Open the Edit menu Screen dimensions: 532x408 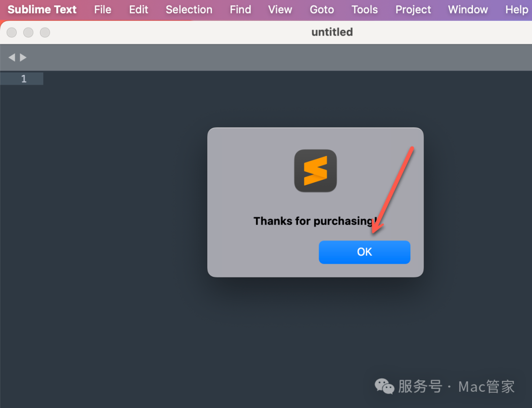pos(138,10)
